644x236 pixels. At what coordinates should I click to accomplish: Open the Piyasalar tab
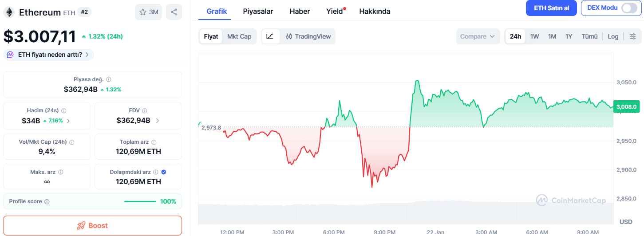[258, 12]
